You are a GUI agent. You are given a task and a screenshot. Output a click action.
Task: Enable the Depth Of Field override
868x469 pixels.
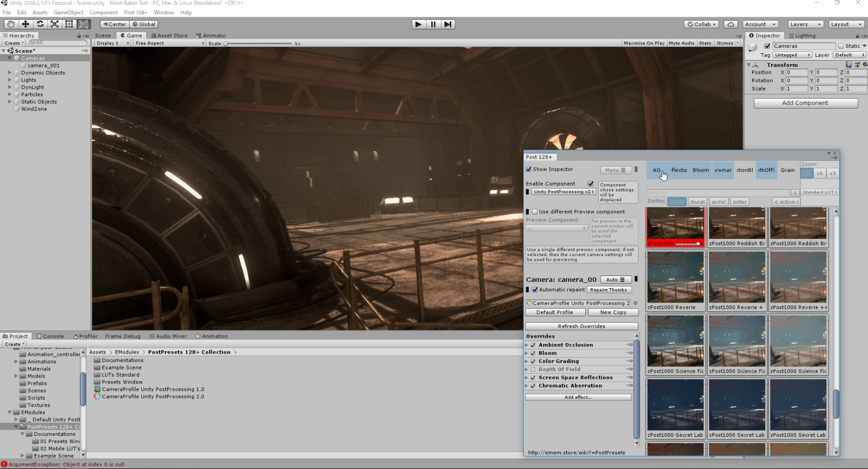533,369
